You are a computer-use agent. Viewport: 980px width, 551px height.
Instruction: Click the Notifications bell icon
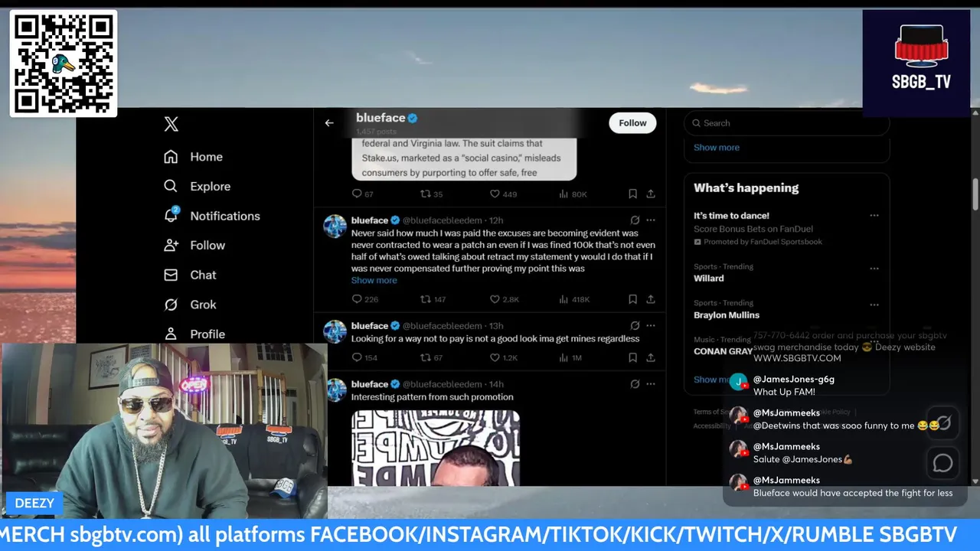tap(171, 215)
